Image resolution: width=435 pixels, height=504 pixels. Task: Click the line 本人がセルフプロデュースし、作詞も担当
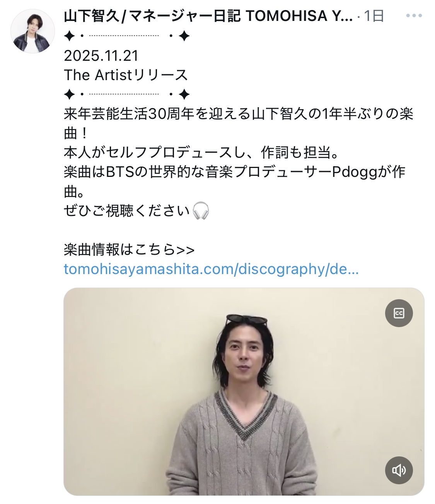pyautogui.click(x=201, y=153)
